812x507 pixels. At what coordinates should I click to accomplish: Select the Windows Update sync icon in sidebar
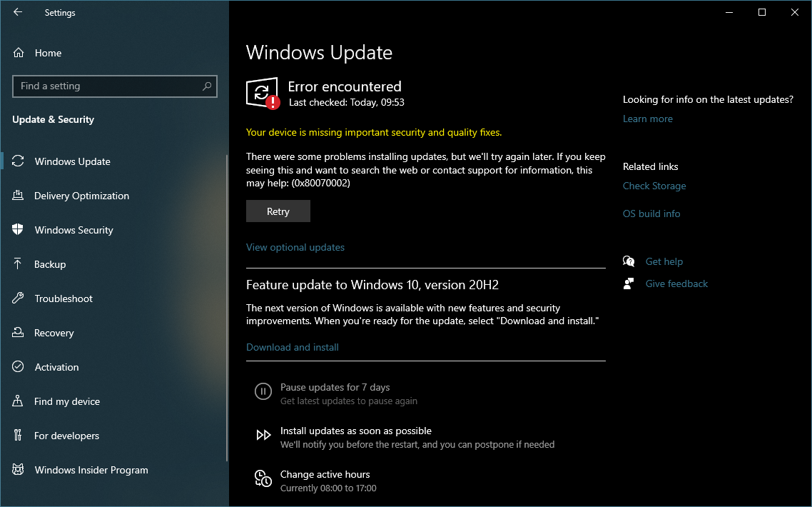19,161
